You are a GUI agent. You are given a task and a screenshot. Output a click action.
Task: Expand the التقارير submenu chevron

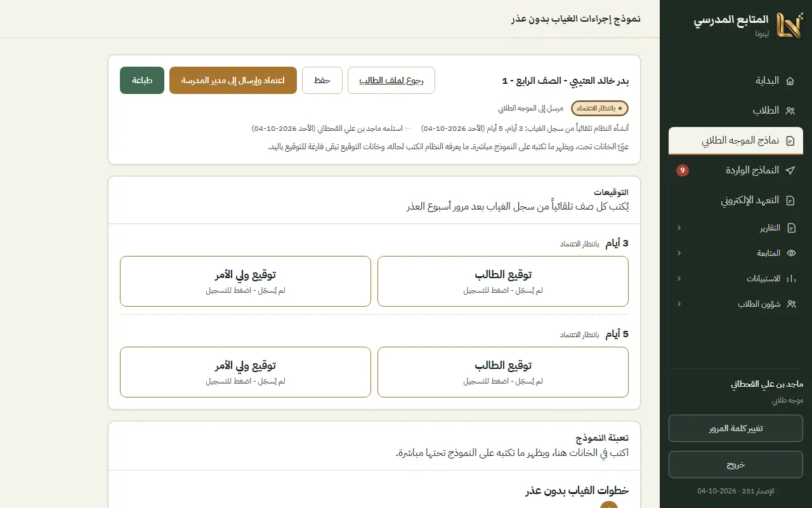[679, 228]
